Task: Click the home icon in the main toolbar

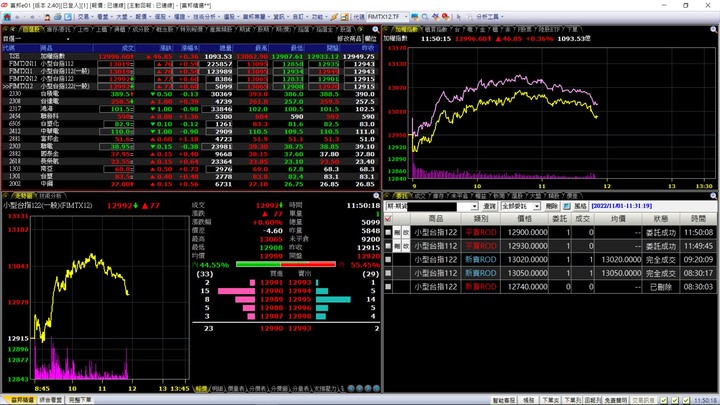Action: [x=7, y=17]
